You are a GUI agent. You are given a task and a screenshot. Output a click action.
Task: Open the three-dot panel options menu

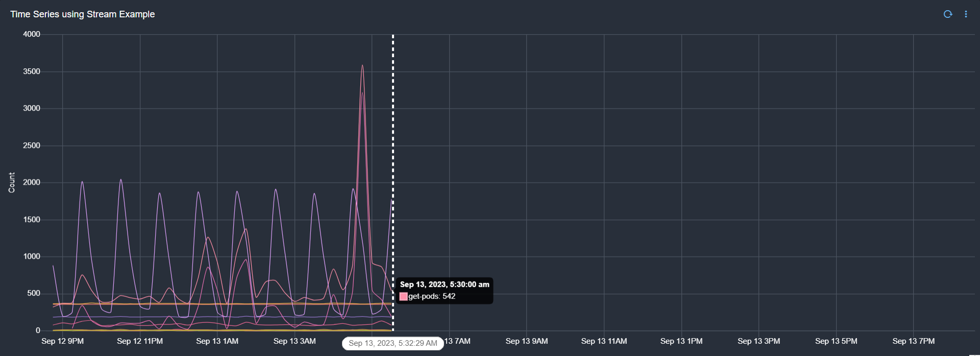(966, 14)
